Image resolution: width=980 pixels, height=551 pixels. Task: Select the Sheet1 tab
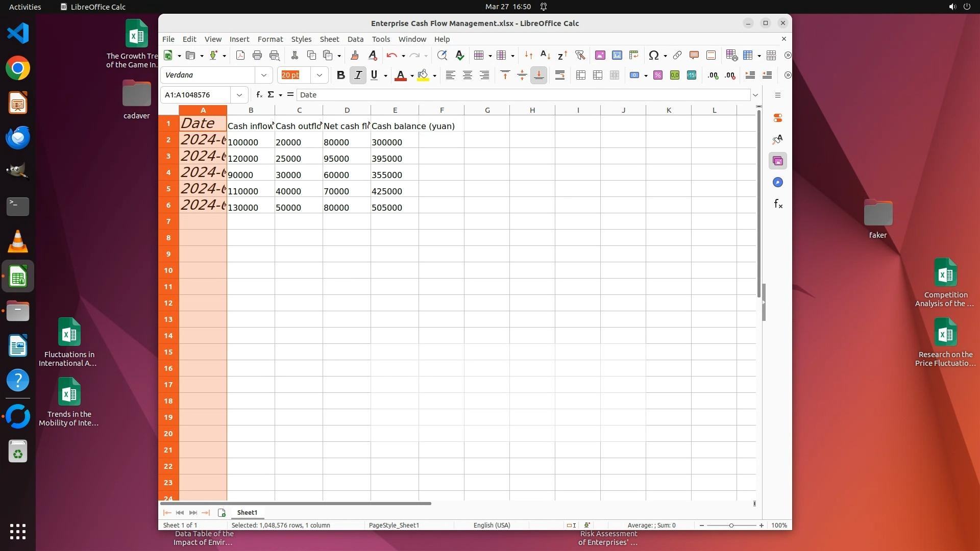click(x=247, y=513)
